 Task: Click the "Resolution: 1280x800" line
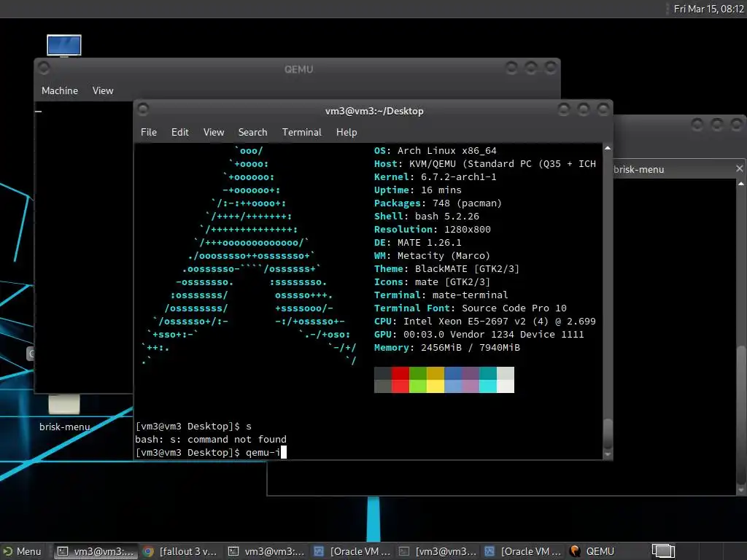pos(432,230)
